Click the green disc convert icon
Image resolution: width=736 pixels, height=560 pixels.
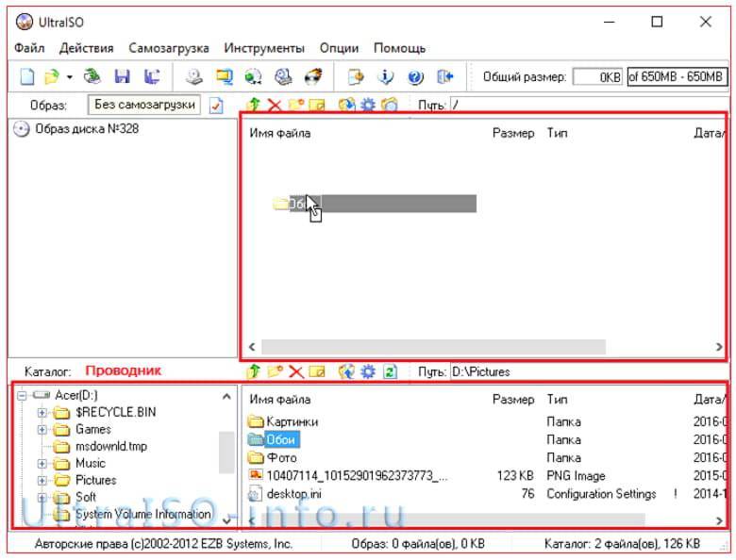coord(254,76)
